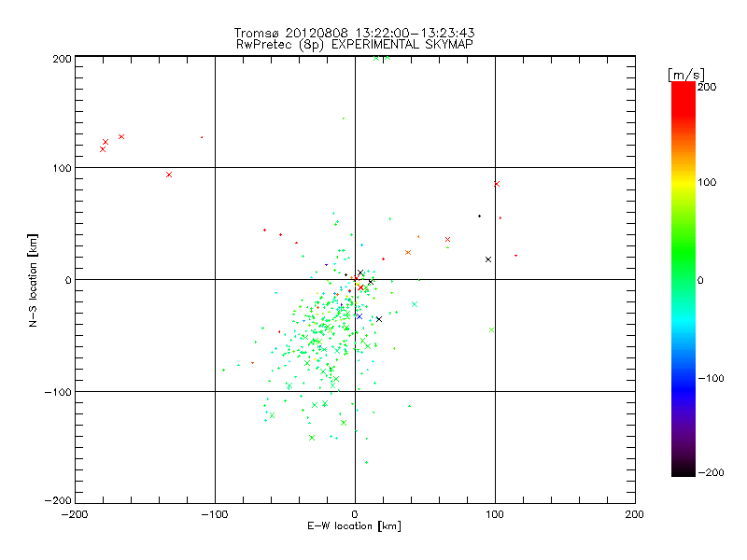The height and width of the screenshot is (560, 747).
Task: Click the colorbar '-200' m/s label
Action: [x=711, y=472]
